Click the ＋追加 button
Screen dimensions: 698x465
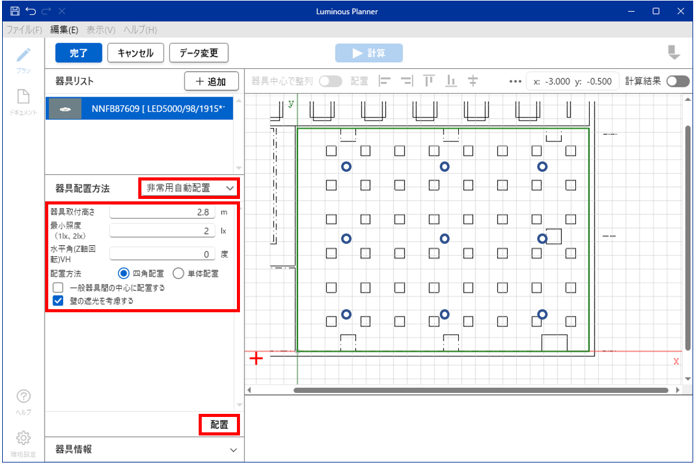coord(211,81)
